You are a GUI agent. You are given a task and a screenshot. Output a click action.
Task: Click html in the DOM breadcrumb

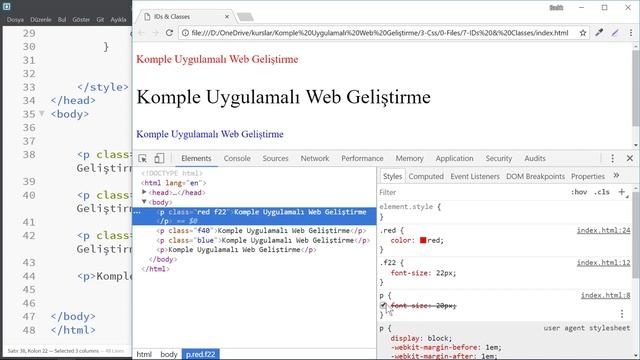pyautogui.click(x=144, y=354)
